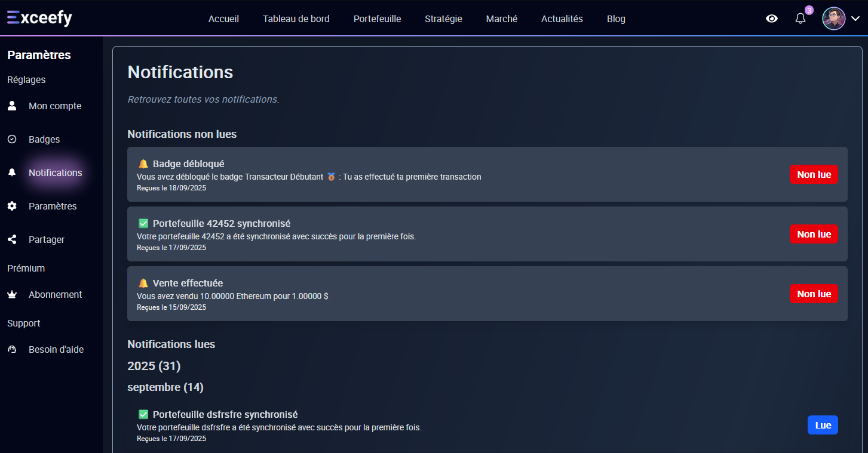Image resolution: width=868 pixels, height=453 pixels.
Task: Click the blue Lue button
Action: (823, 425)
